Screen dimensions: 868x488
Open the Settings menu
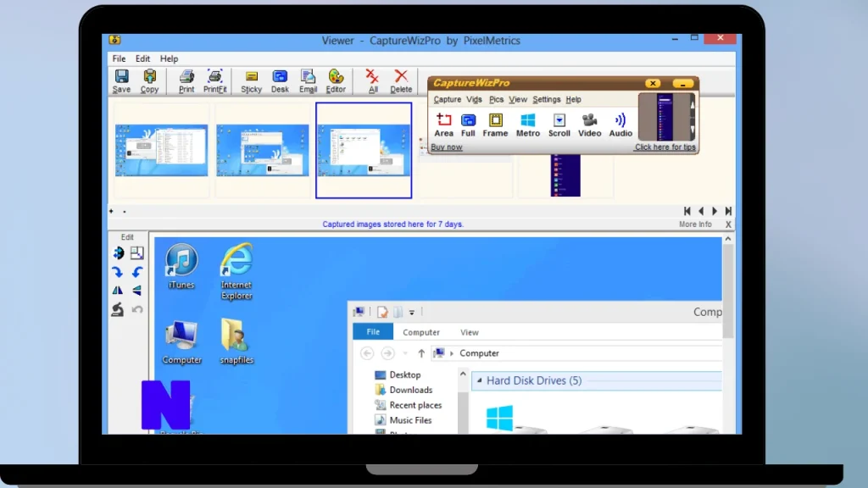point(547,100)
